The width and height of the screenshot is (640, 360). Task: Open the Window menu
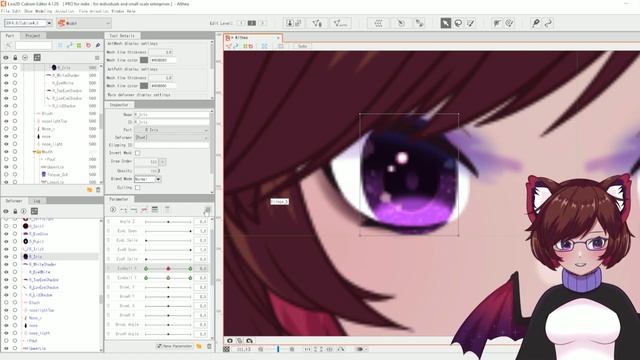(118, 11)
